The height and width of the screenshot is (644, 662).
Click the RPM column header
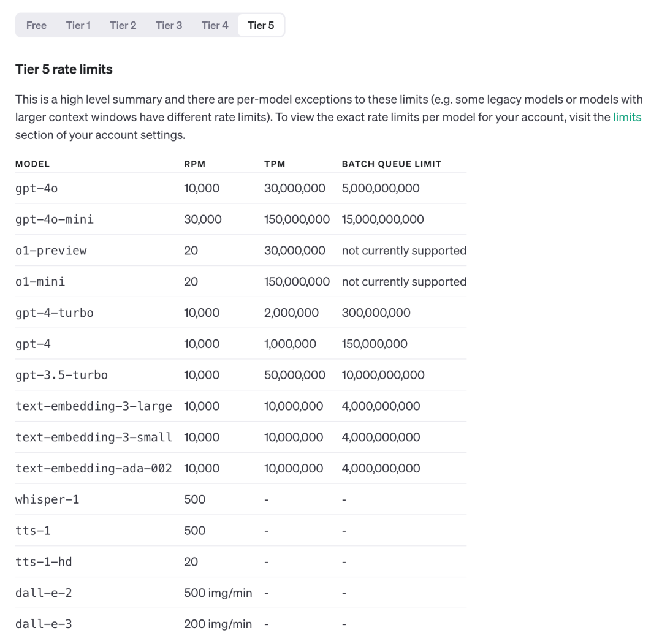pyautogui.click(x=194, y=164)
